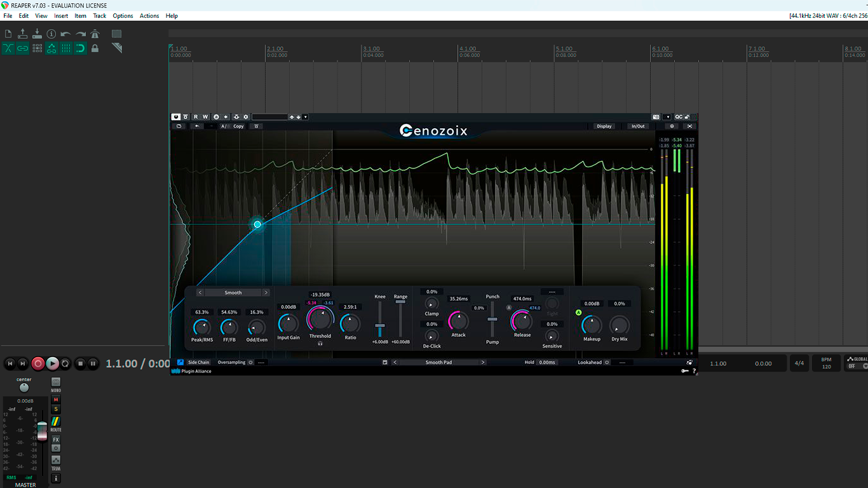Go to previous preset before Smooth Pad

(x=395, y=362)
